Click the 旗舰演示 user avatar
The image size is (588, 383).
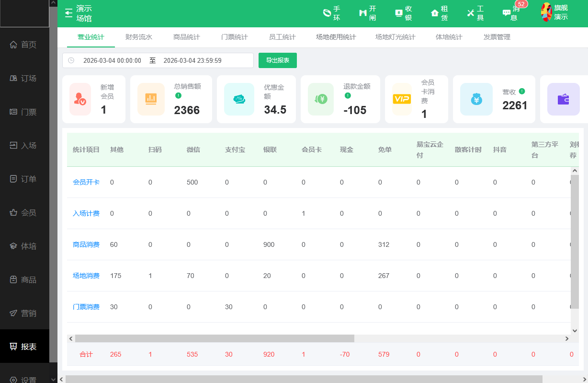(546, 12)
